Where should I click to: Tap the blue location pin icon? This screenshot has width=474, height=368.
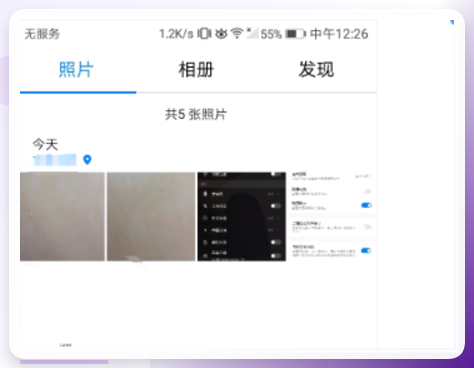[87, 160]
